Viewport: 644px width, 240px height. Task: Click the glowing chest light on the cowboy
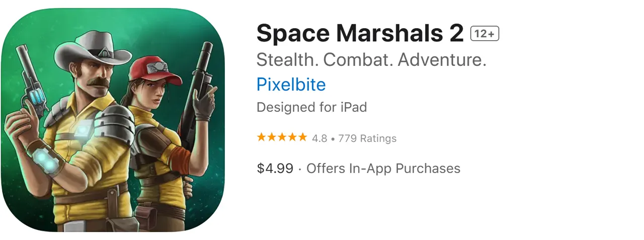click(80, 129)
